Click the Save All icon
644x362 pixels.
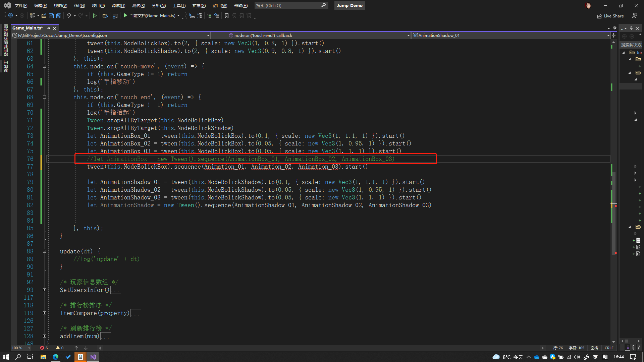59,16
